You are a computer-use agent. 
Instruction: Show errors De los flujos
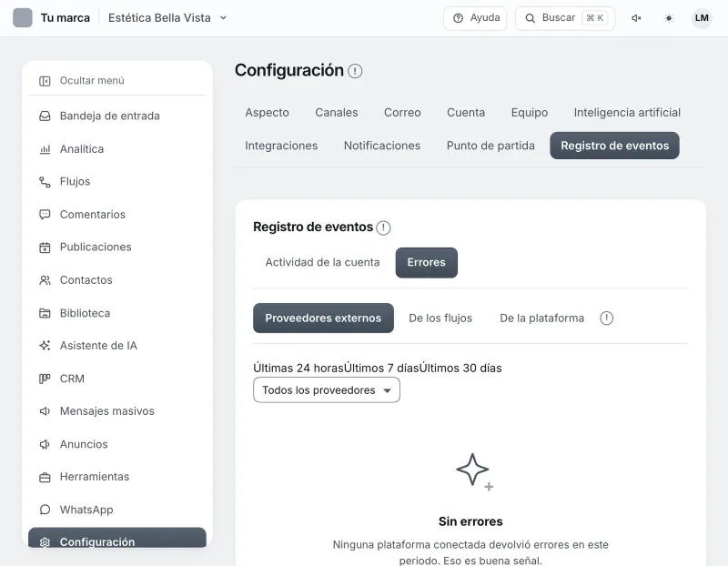440,318
